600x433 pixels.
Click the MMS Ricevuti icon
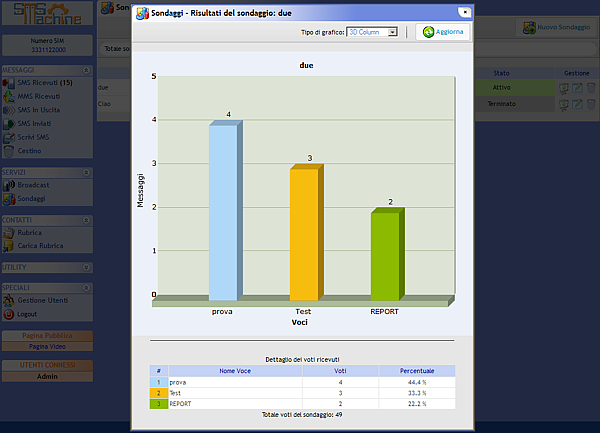pyautogui.click(x=8, y=96)
